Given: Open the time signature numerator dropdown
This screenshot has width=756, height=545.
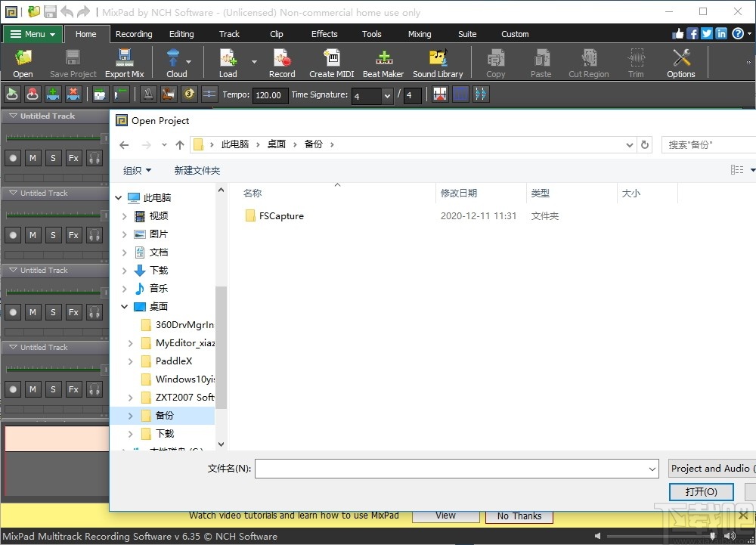Looking at the screenshot, I should click(386, 95).
